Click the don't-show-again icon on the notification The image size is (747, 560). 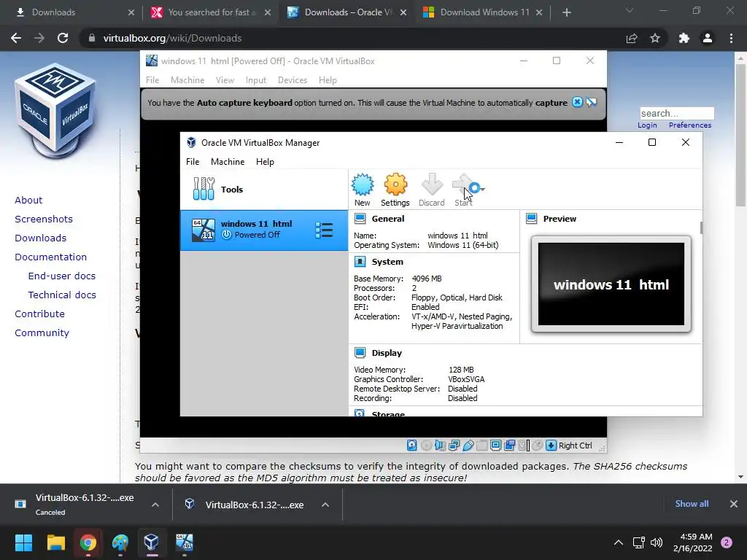(591, 102)
